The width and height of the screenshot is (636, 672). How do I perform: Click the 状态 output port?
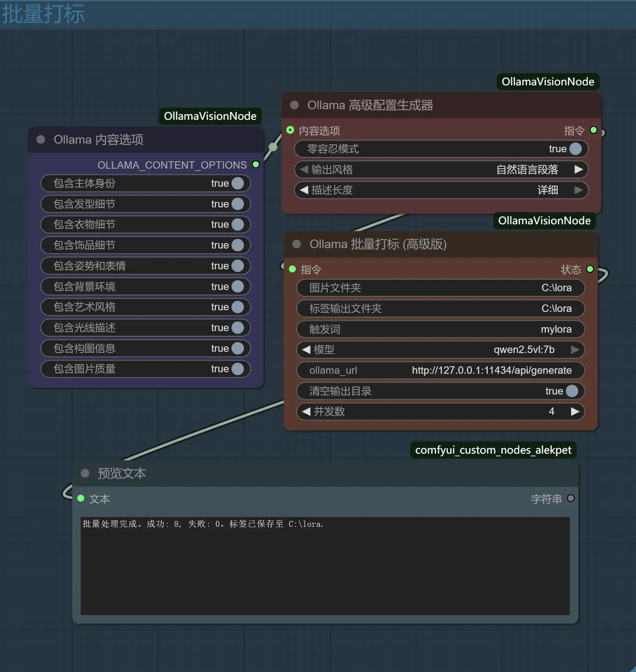click(590, 269)
